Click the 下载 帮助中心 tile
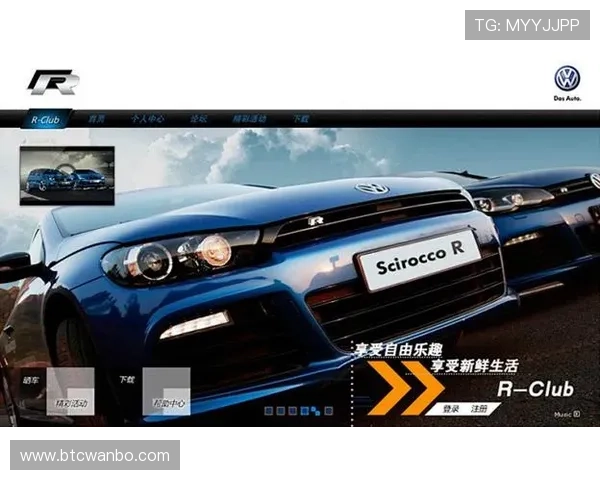 (166, 392)
